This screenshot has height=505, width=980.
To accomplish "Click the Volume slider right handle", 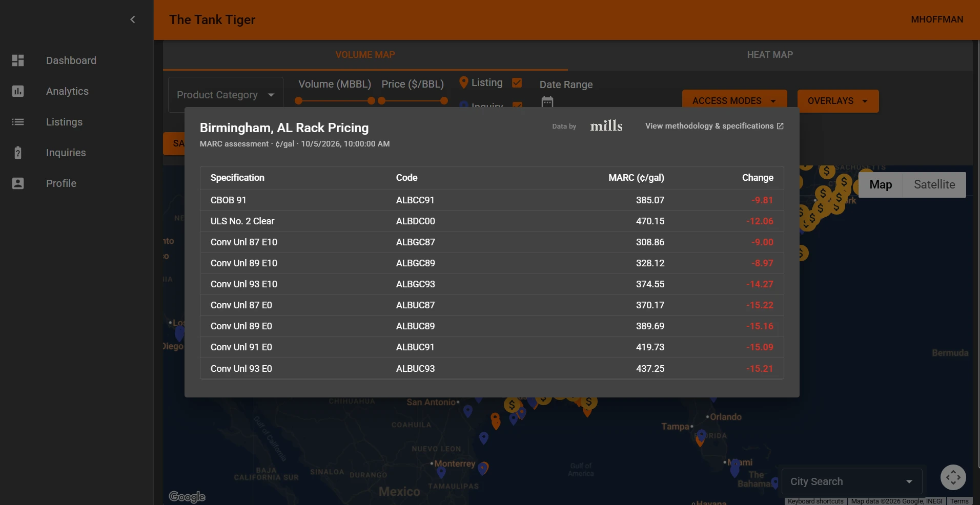I will [x=371, y=101].
